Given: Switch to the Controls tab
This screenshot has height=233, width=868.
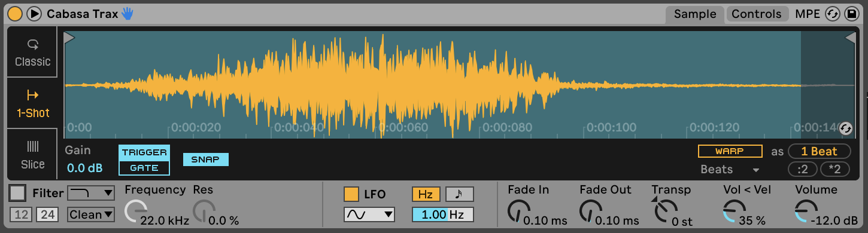Looking at the screenshot, I should pos(757,14).
